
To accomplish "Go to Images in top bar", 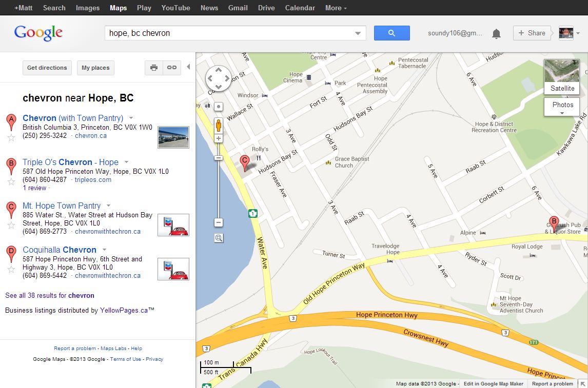I will point(88,8).
